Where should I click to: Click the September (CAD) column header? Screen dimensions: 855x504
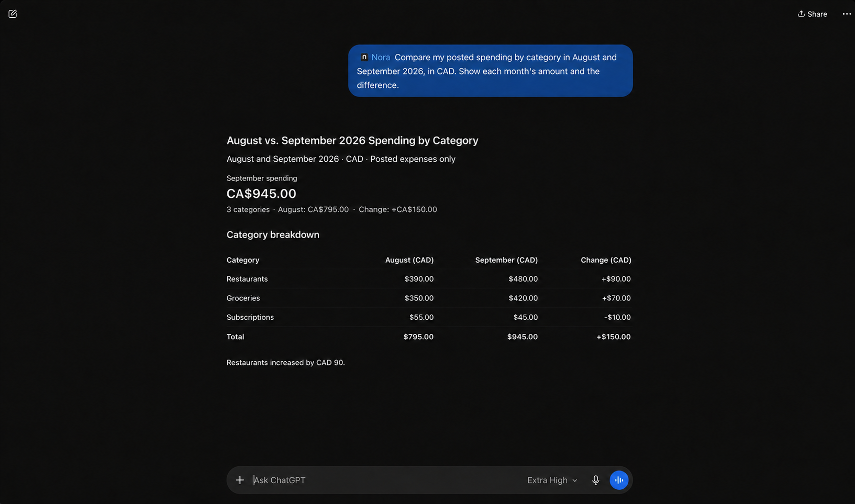[506, 260]
